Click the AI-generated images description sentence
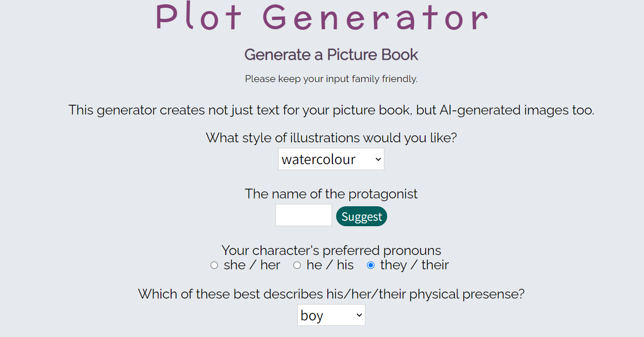644x337 pixels. point(331,110)
